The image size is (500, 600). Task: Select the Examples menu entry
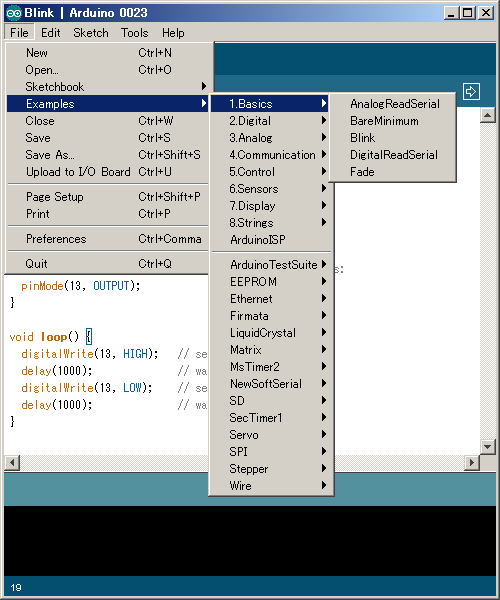(x=107, y=104)
